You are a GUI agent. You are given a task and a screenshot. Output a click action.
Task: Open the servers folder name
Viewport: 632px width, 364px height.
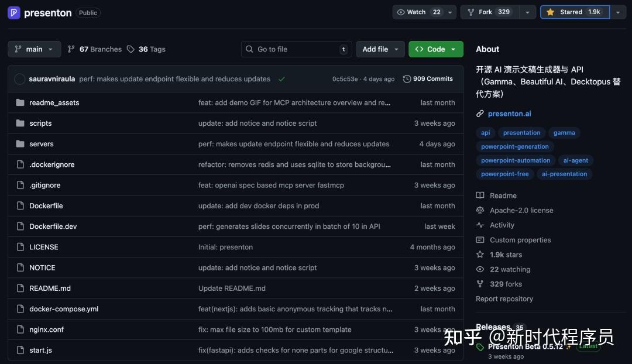point(41,144)
